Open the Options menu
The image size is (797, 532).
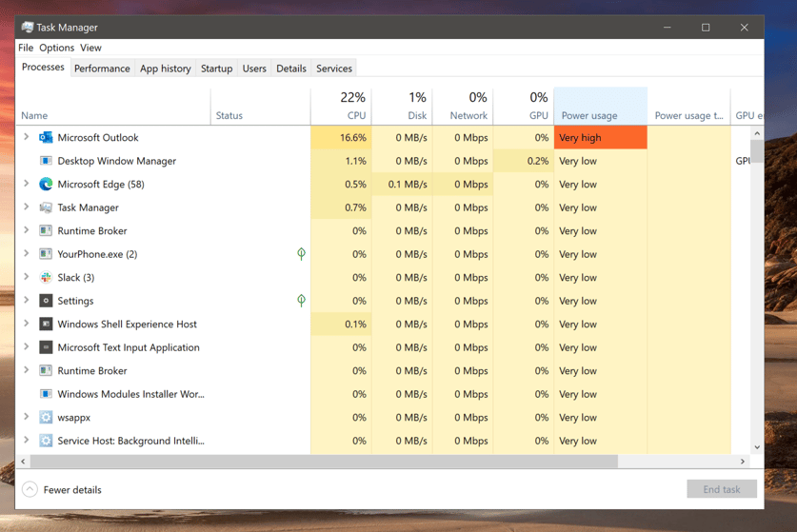(57, 48)
